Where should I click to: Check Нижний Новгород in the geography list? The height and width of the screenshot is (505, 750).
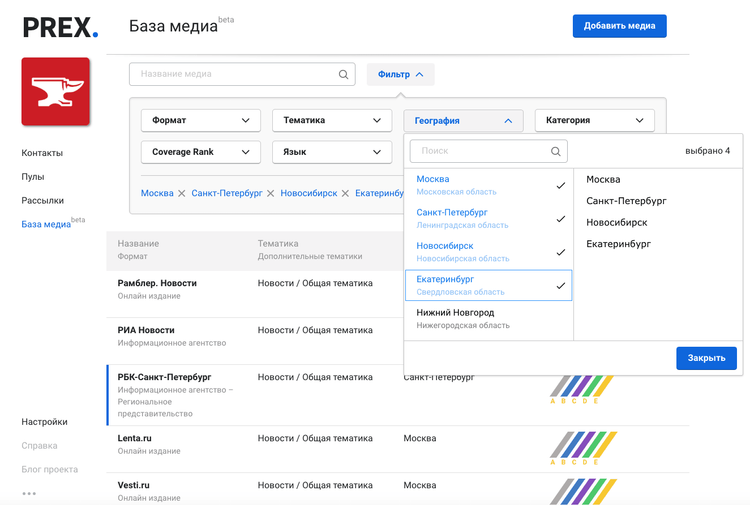[x=488, y=318]
